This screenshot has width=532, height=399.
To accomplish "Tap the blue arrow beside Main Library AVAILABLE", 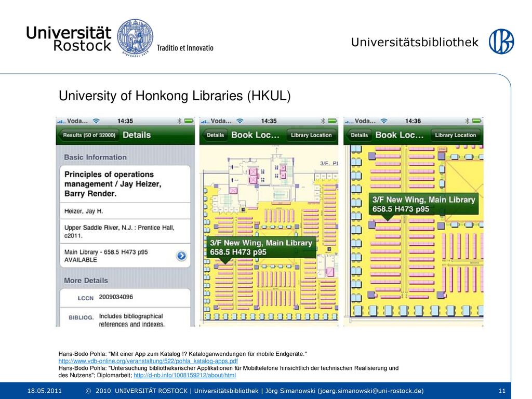I will [x=181, y=256].
